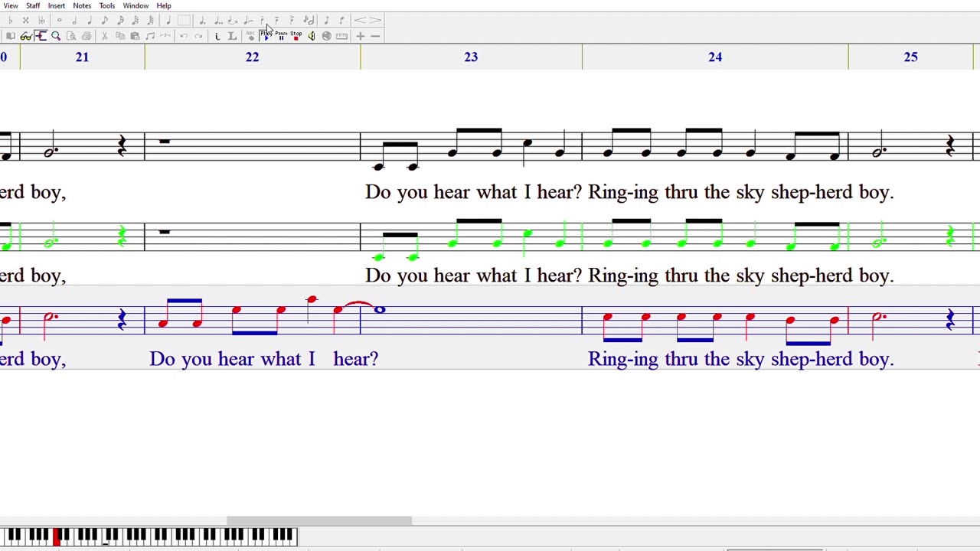This screenshot has height=551, width=980.
Task: Open the Notes menu
Action: [x=82, y=5]
